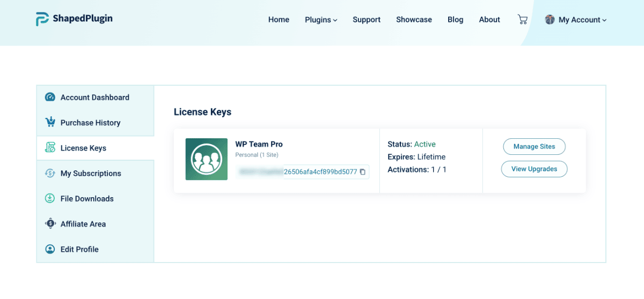The width and height of the screenshot is (644, 299).
Task: Click the License Keys sidebar icon
Action: (x=50, y=148)
